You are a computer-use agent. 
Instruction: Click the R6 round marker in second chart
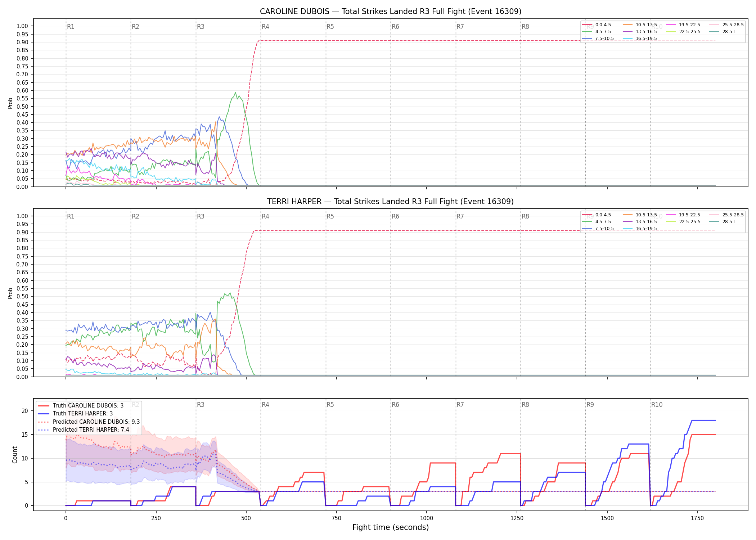coord(395,216)
